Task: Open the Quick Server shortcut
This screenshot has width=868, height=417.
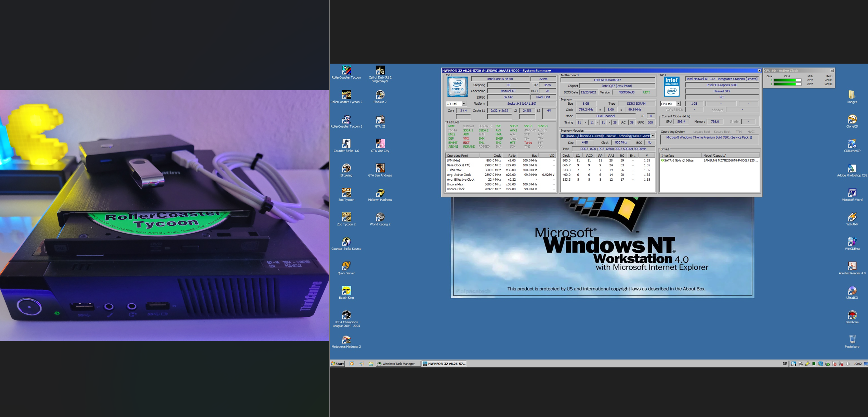Action: click(x=346, y=268)
